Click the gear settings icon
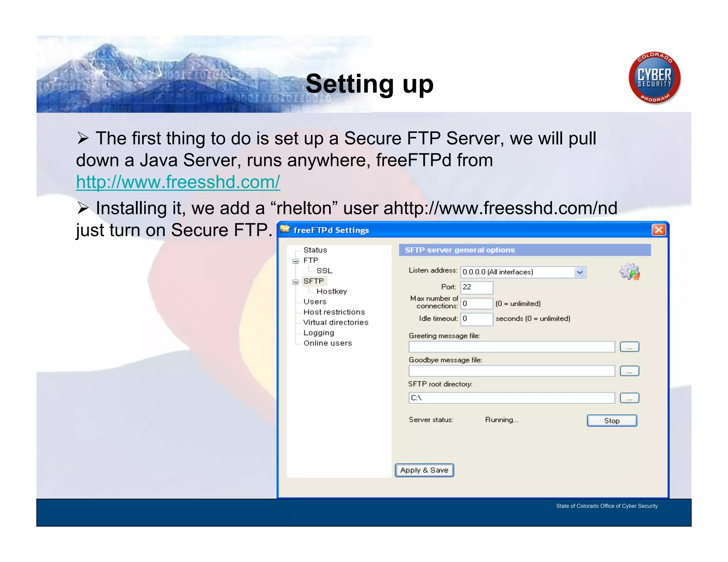The height and width of the screenshot is (562, 728). click(x=630, y=272)
